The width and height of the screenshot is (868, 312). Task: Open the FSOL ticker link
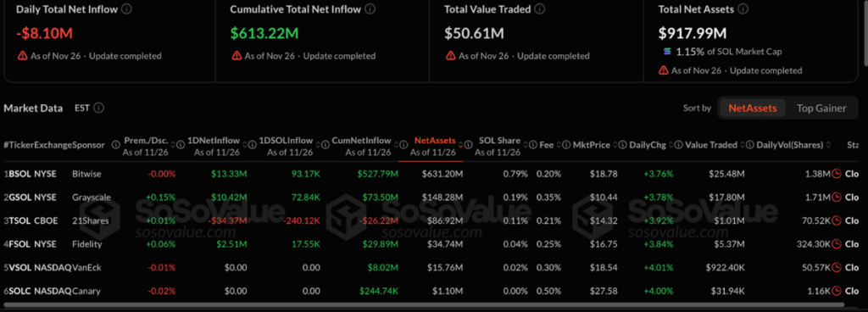click(x=20, y=244)
